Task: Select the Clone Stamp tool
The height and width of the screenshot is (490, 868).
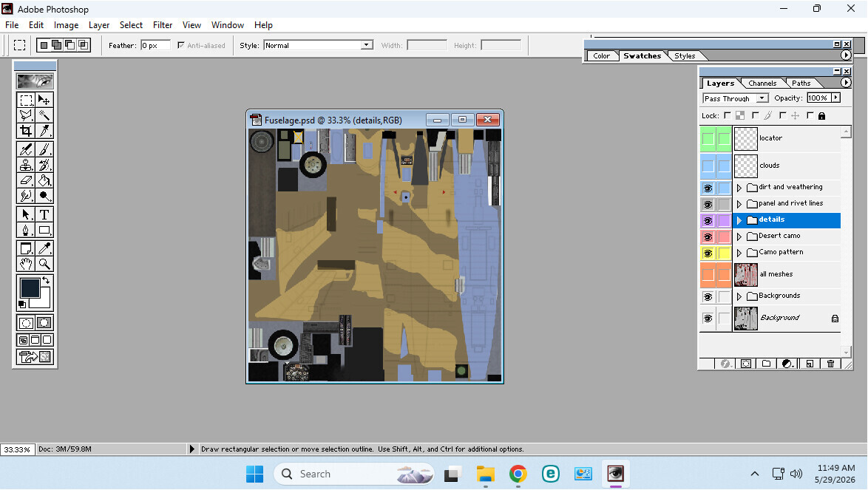Action: [x=26, y=165]
